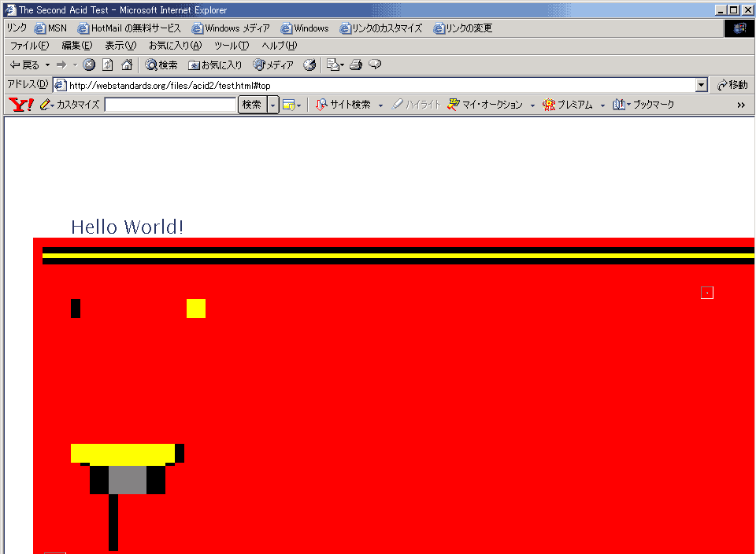The height and width of the screenshot is (554, 756).
Task: Expand the サイト検索 dropdown arrow
Action: 380,105
